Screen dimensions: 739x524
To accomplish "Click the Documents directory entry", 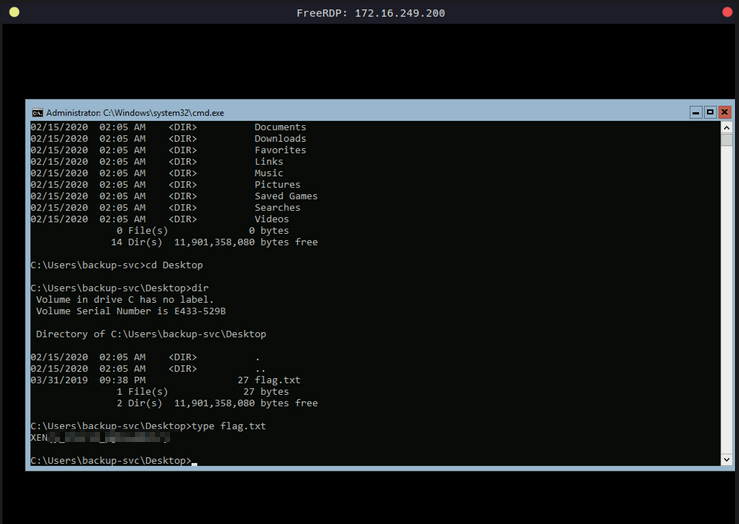I will pyautogui.click(x=280, y=127).
